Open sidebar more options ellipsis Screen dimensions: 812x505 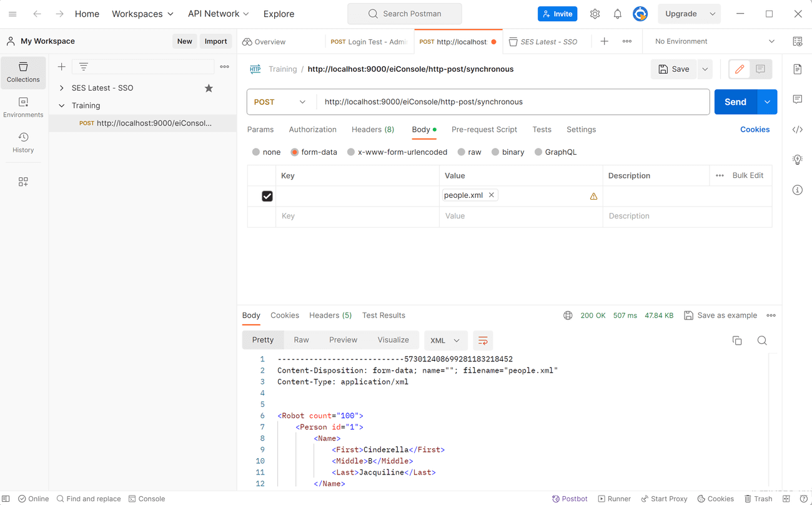[224, 67]
